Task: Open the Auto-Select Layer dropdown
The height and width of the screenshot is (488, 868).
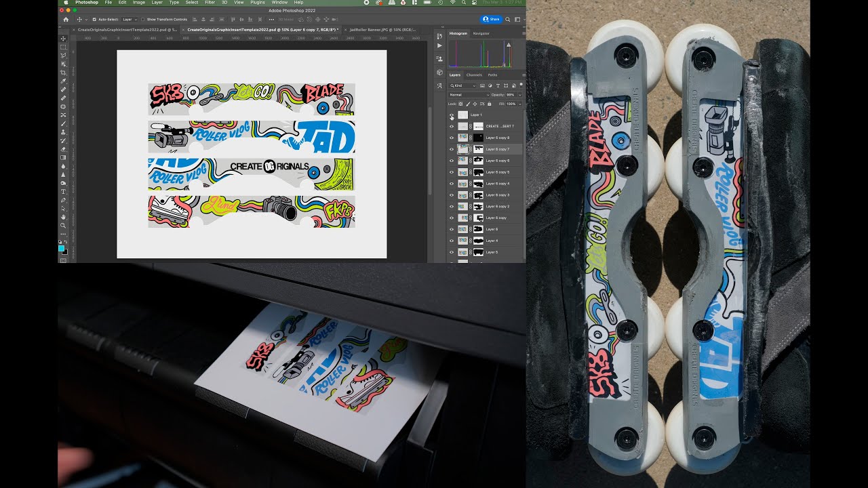Action: click(x=130, y=19)
